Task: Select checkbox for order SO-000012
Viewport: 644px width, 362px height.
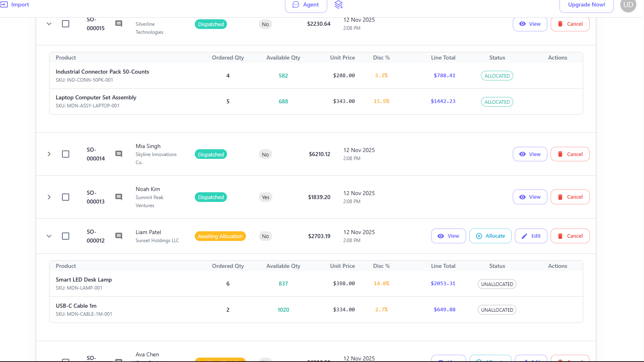Action: pyautogui.click(x=66, y=236)
